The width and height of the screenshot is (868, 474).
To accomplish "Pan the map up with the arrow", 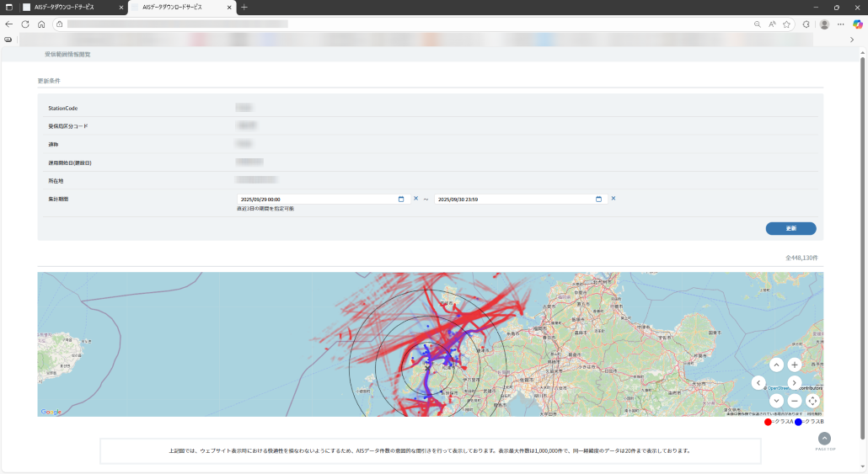I will point(776,365).
